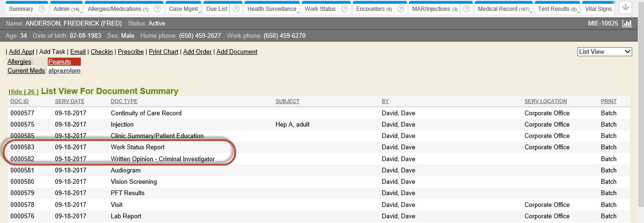
Task: Click the red Peanuts allergy tag
Action: click(x=60, y=62)
